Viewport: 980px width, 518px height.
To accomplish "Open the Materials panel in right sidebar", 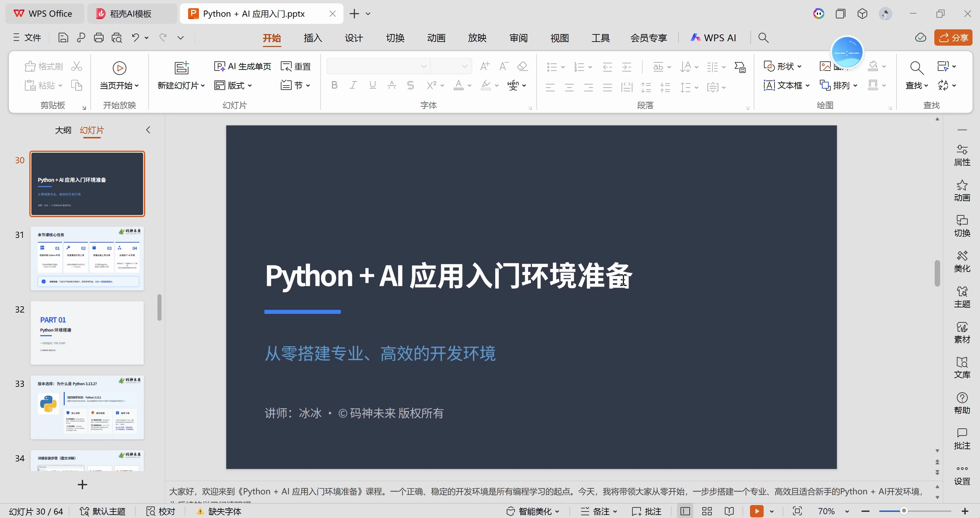I will pos(962,332).
